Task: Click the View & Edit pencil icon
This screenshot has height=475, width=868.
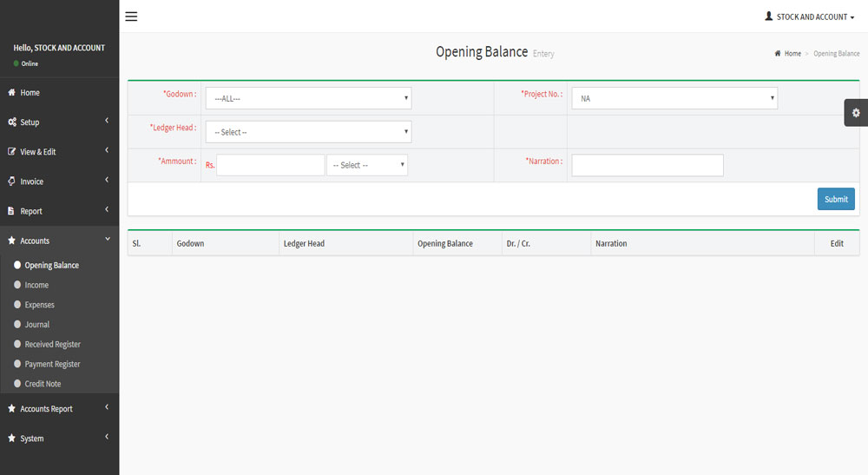Action: (11, 152)
